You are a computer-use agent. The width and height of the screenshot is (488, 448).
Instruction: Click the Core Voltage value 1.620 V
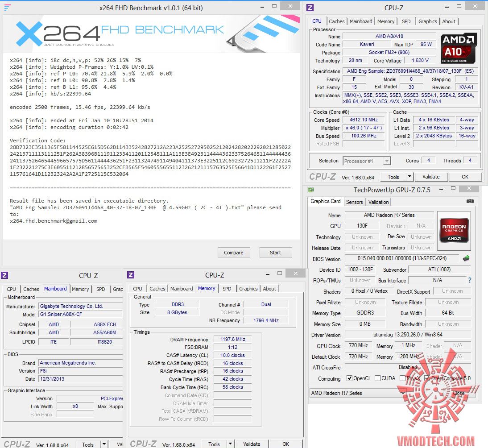coord(420,60)
